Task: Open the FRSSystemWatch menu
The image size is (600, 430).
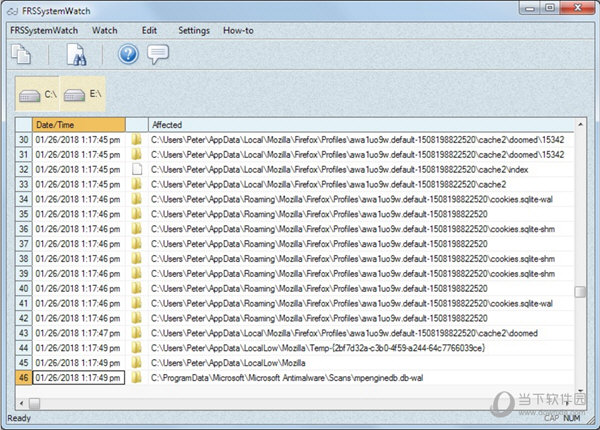Action: [44, 31]
